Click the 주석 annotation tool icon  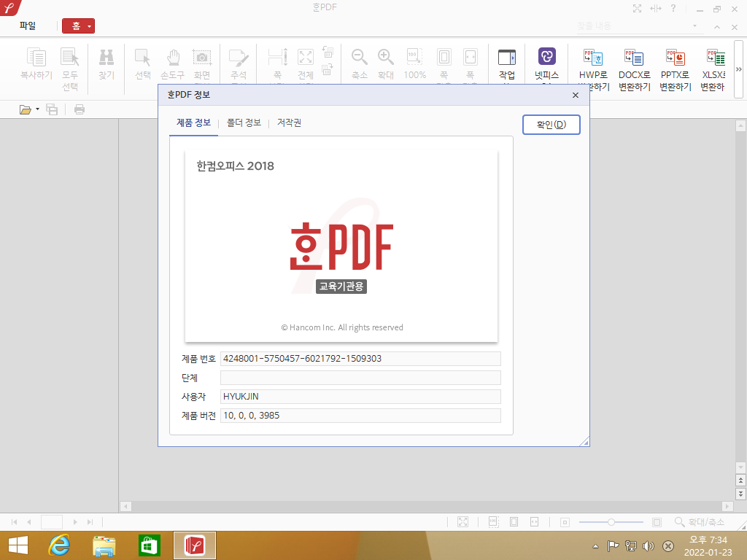pyautogui.click(x=239, y=57)
